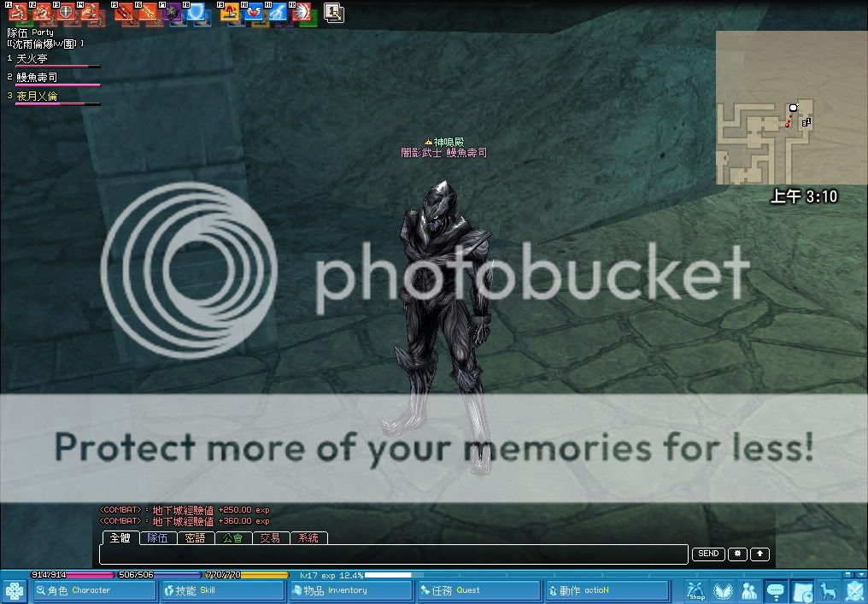Select the 系統 system chat tab
Viewport: 868px width, 604px height.
point(308,538)
